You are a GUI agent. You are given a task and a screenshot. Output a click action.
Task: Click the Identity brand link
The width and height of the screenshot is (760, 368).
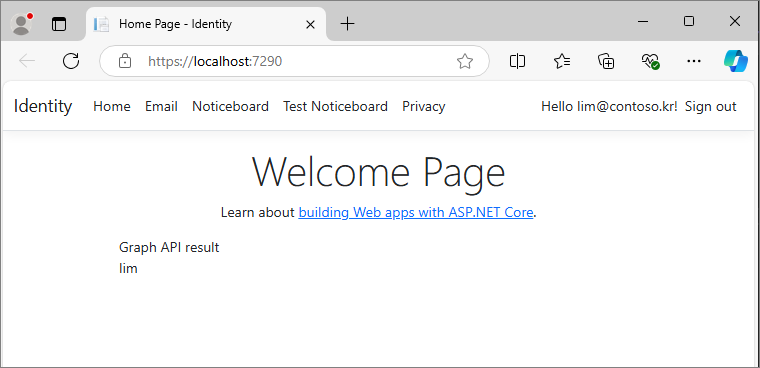(x=43, y=106)
